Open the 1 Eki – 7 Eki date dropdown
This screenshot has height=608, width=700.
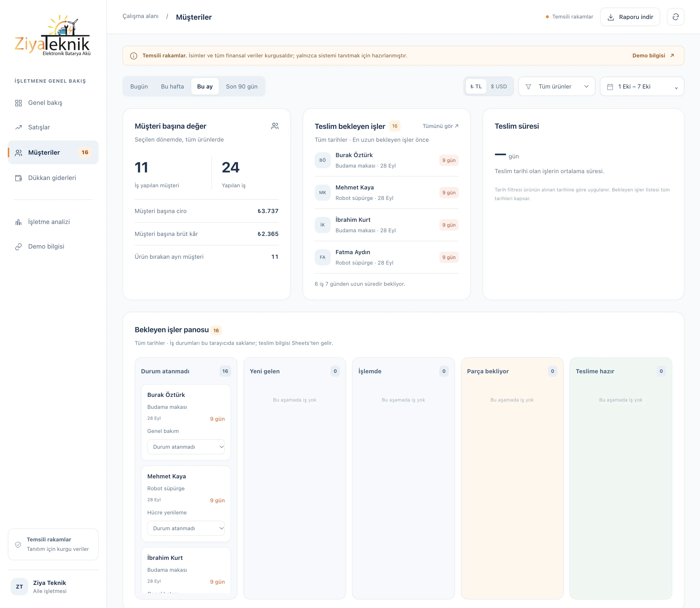pos(642,87)
